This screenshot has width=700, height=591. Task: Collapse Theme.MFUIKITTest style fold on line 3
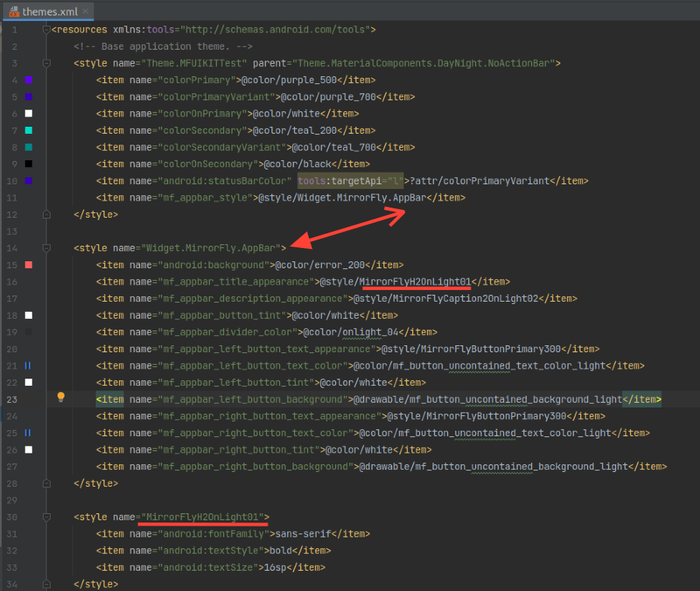(46, 63)
